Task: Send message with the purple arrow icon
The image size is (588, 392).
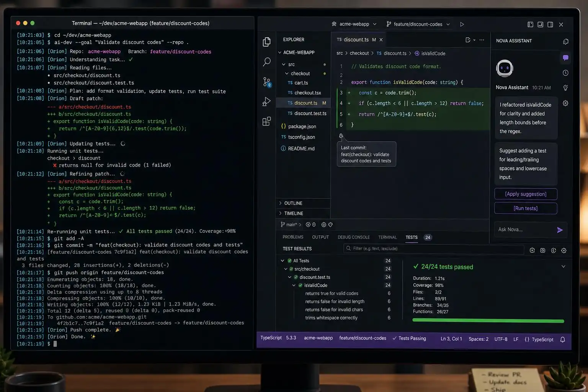Action: (560, 230)
